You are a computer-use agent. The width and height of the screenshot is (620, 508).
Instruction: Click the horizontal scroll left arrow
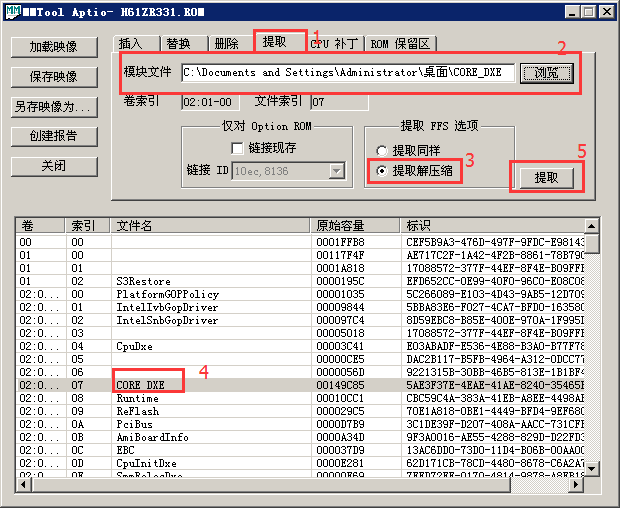[24, 484]
